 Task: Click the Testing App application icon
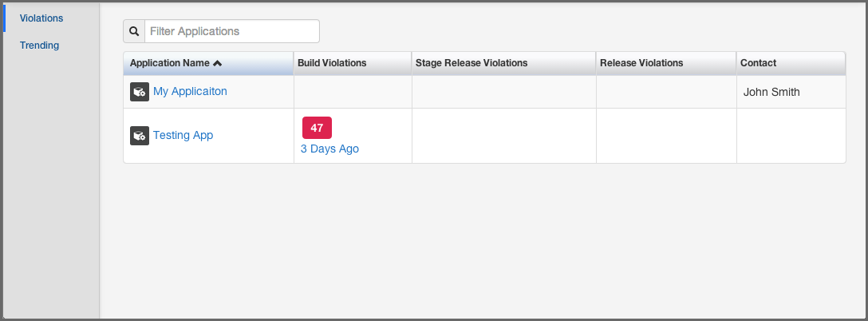(140, 136)
